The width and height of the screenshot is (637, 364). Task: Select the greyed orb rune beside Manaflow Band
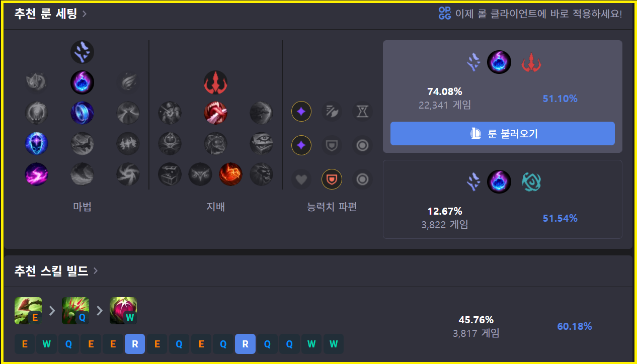point(37,113)
